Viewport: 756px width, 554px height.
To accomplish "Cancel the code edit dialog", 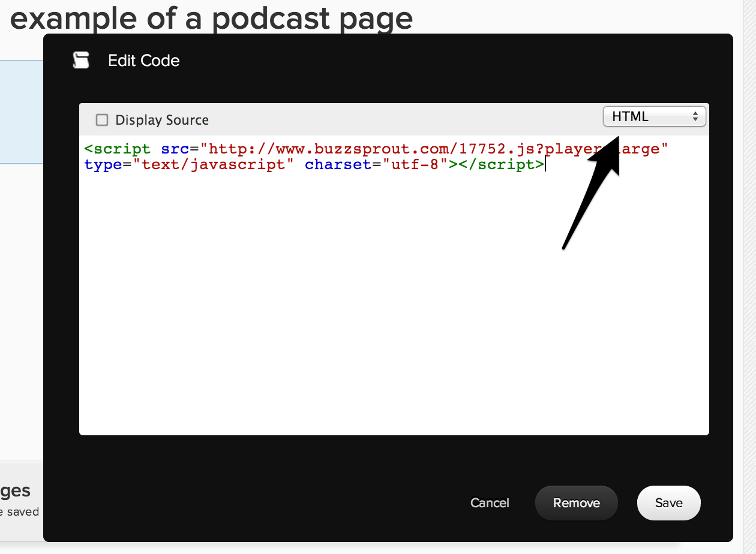I will 490,503.
